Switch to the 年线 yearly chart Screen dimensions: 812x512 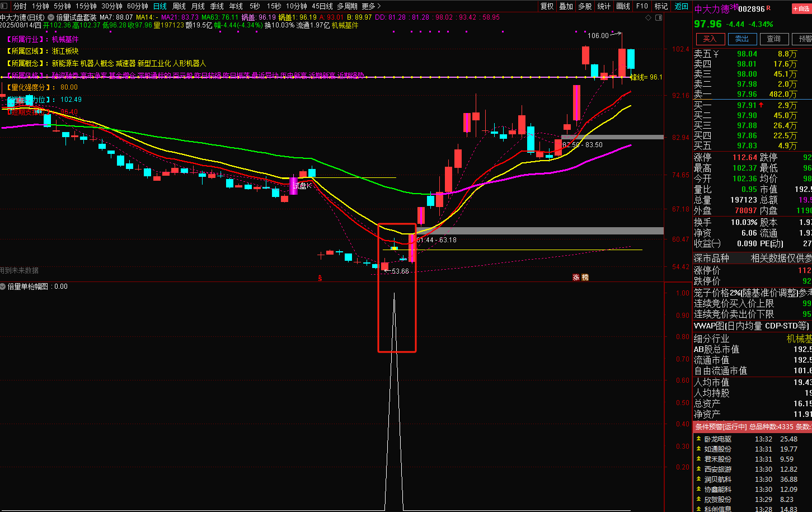tap(236, 6)
